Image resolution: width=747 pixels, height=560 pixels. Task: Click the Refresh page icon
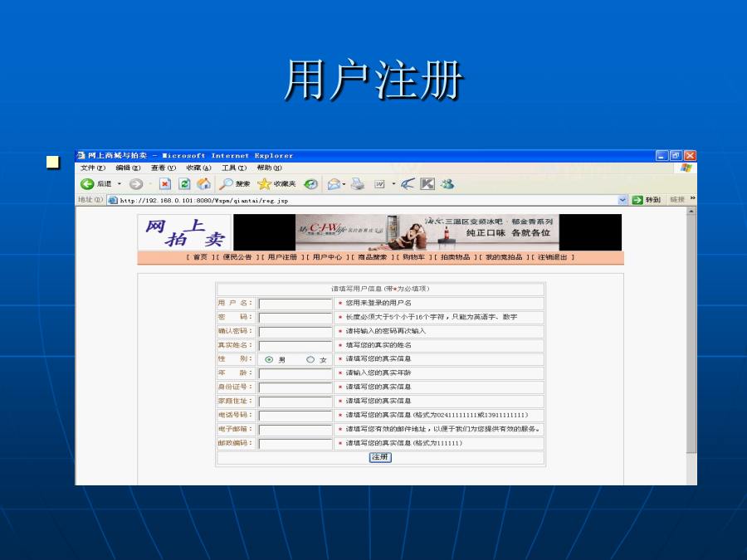[184, 184]
